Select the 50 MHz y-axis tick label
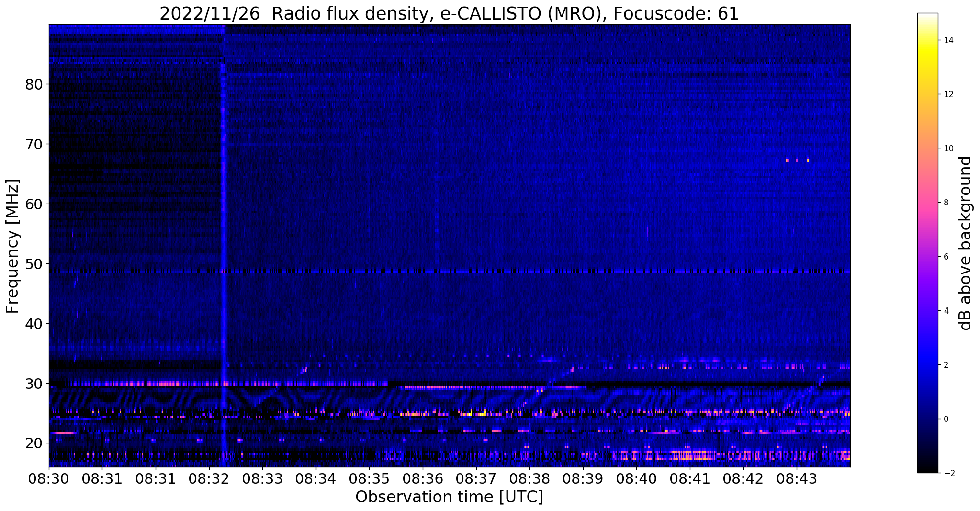Viewport: 980px width, 511px height. (34, 264)
